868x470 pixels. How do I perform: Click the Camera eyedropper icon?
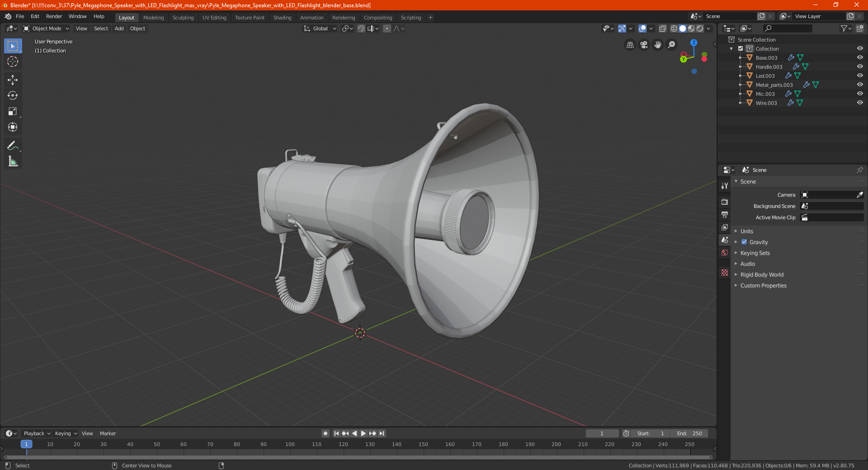coord(859,195)
